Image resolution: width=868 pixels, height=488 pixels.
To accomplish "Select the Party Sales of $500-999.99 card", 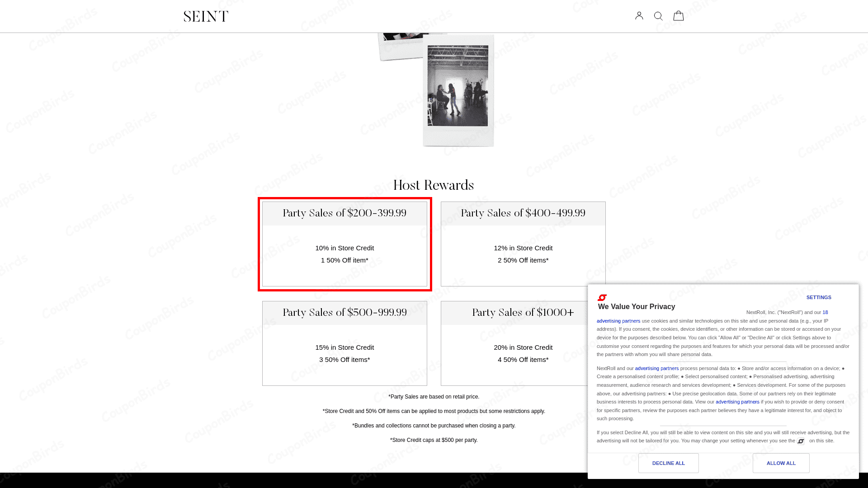I will pos(344,343).
